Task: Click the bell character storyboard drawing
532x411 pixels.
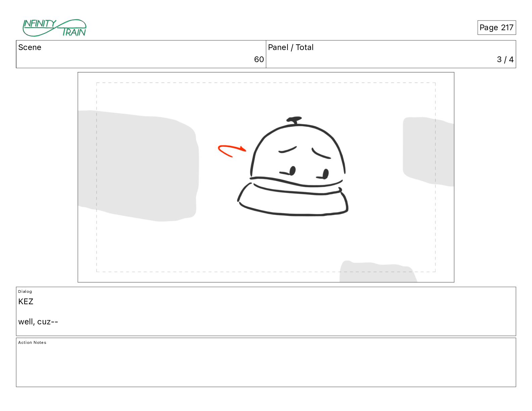Action: tap(293, 166)
